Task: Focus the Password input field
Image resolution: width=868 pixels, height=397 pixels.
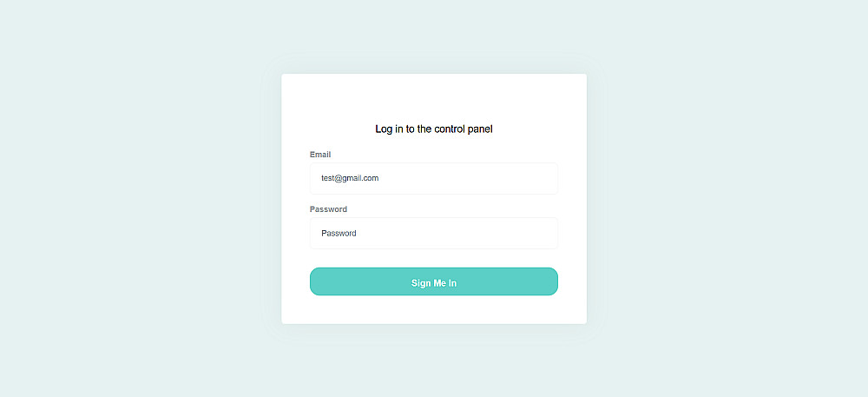Action: click(x=433, y=233)
